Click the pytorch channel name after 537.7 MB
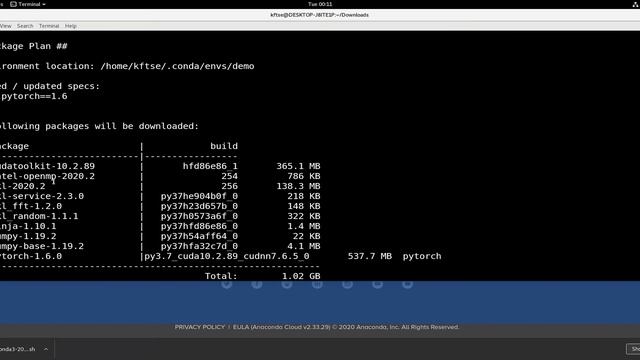The width and height of the screenshot is (640, 360). coord(422,256)
